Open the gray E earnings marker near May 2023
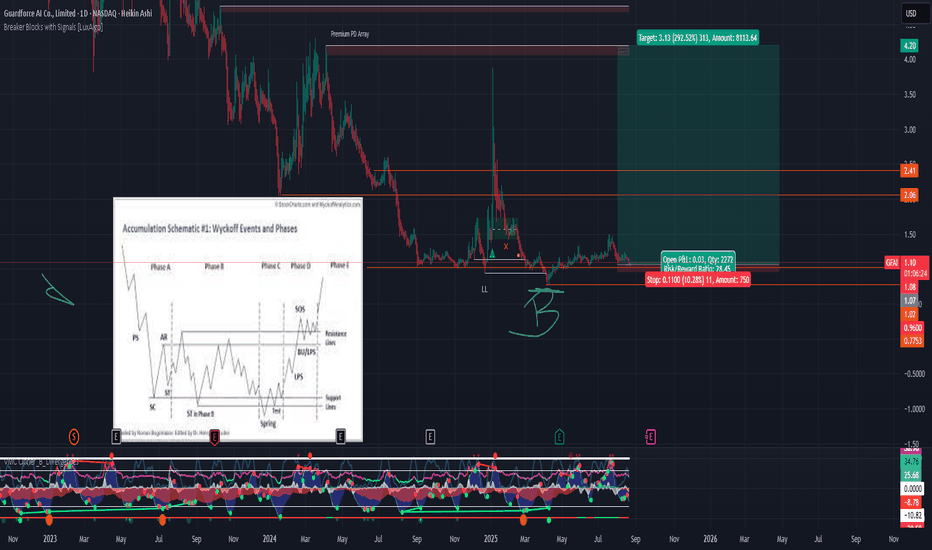This screenshot has width=932, height=550. (116, 437)
